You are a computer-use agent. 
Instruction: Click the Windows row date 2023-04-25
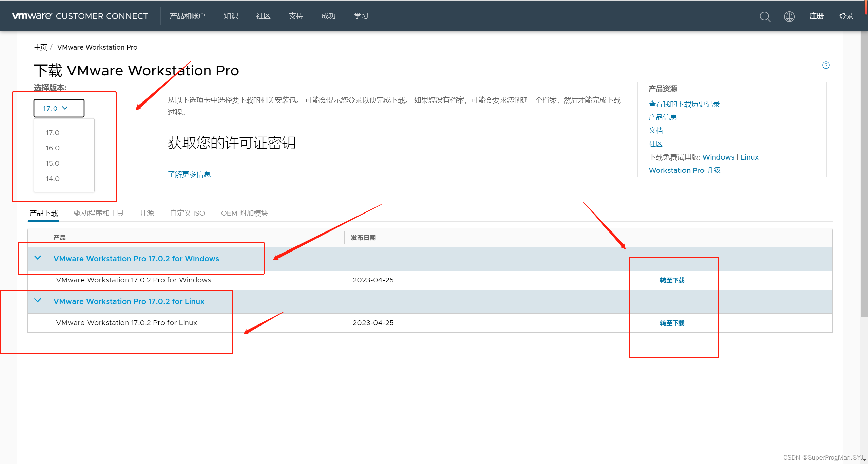[x=373, y=280]
